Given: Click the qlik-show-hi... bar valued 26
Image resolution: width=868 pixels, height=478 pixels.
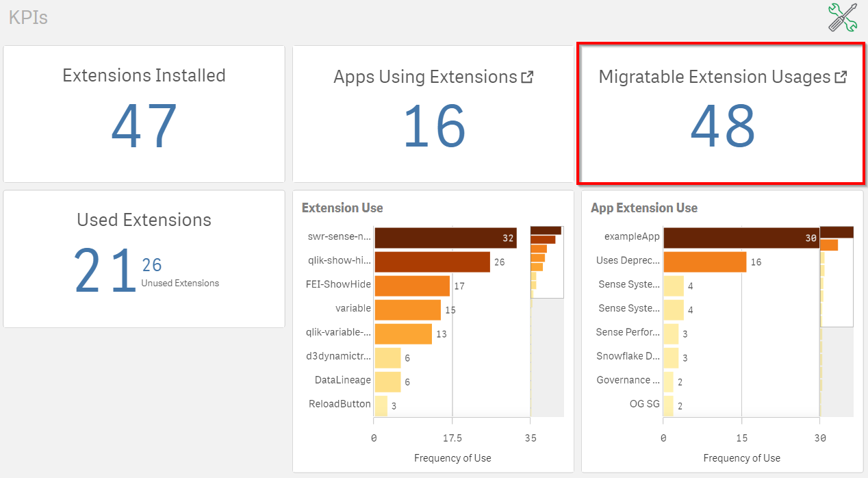Looking at the screenshot, I should 431,262.
